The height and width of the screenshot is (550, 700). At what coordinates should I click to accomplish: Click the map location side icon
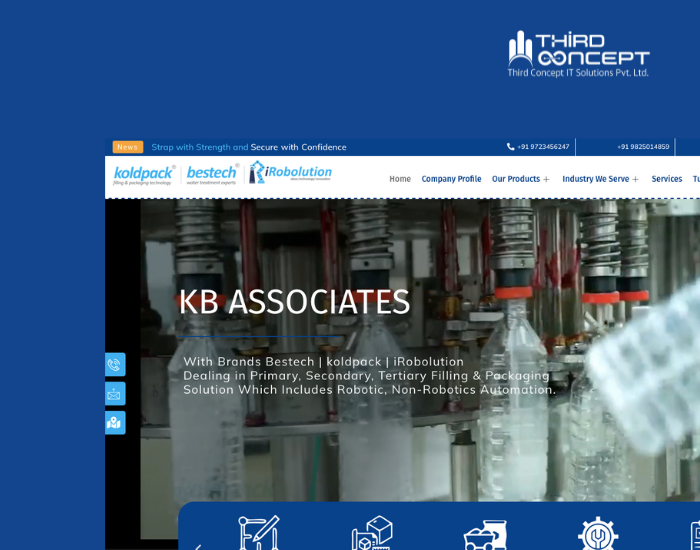pos(115,423)
